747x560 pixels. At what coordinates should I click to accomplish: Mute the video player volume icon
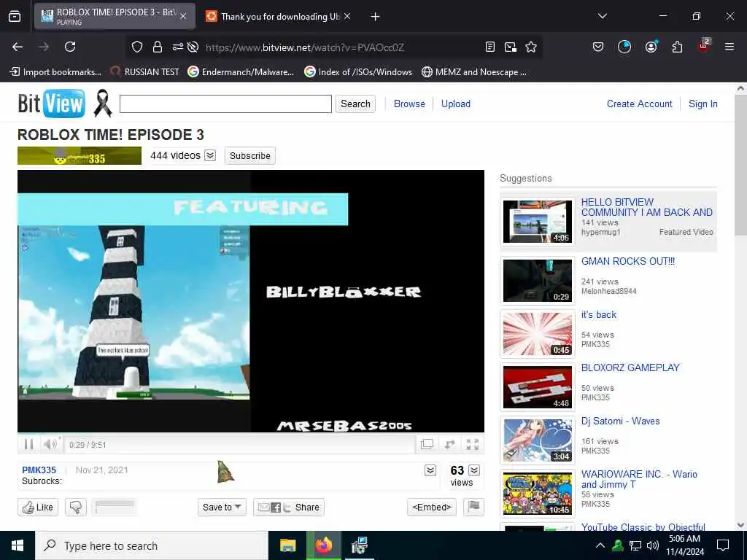click(50, 444)
